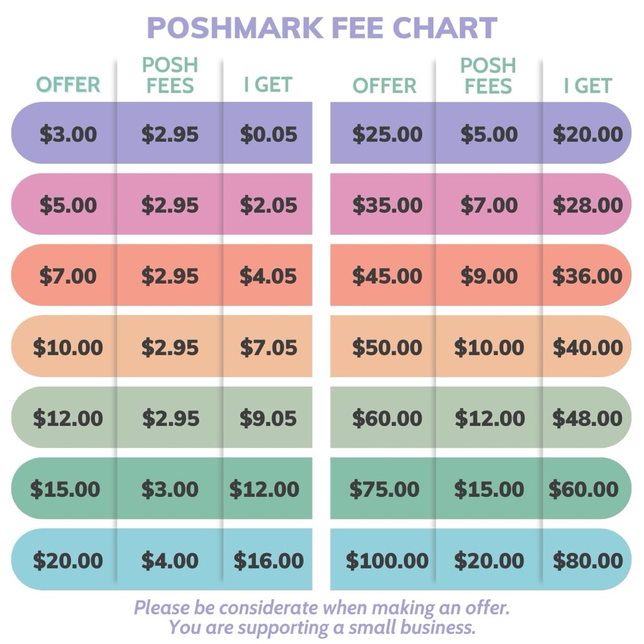Select the $3.00 offer cell

68,134
